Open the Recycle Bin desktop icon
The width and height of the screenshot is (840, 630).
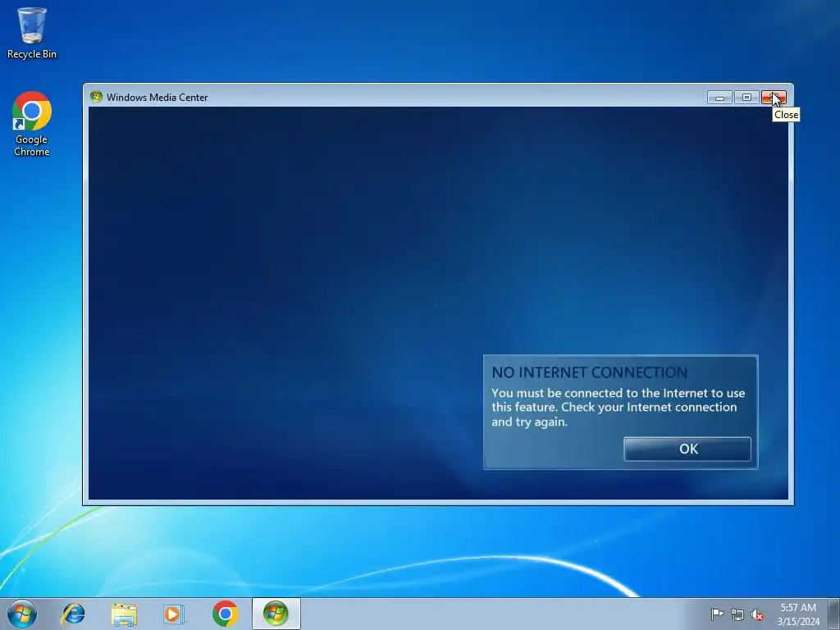[x=32, y=33]
